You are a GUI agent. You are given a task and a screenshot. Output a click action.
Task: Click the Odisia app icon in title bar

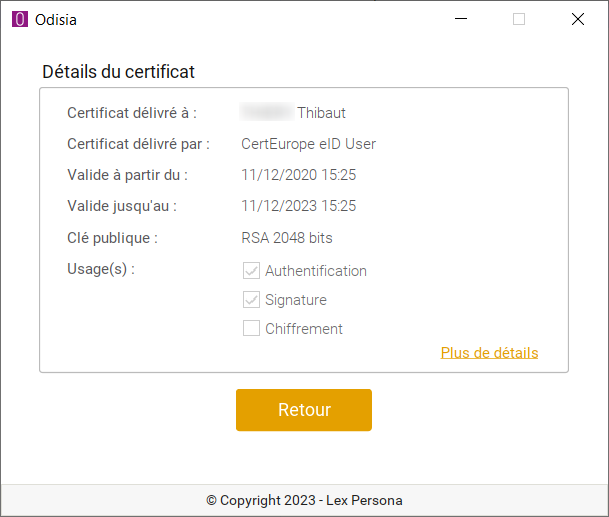tap(19, 19)
